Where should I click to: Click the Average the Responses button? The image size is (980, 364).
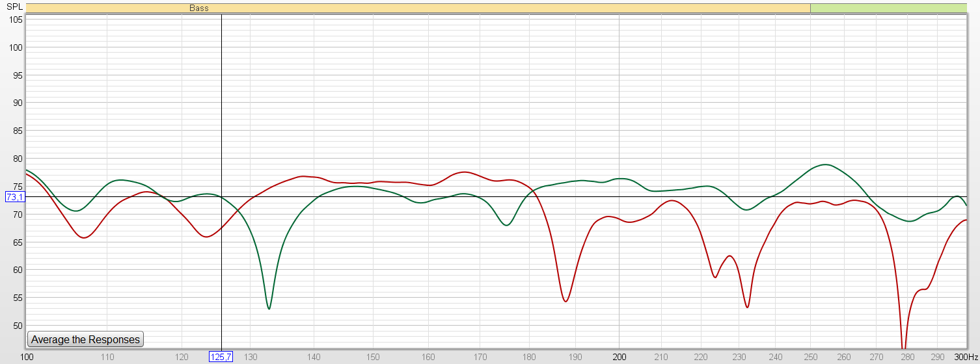(85, 339)
